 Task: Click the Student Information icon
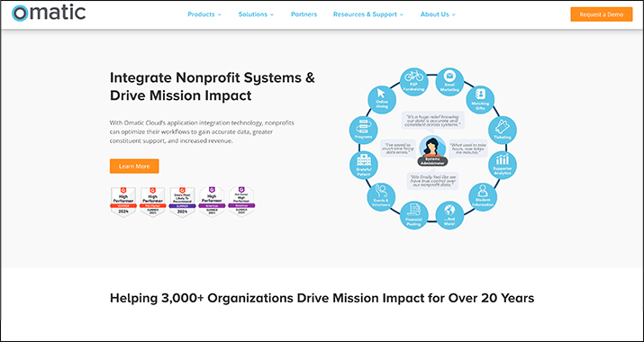(x=483, y=197)
